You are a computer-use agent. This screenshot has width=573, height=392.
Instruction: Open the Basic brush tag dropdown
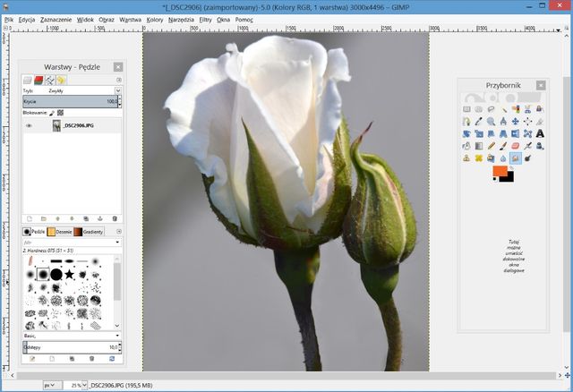117,336
